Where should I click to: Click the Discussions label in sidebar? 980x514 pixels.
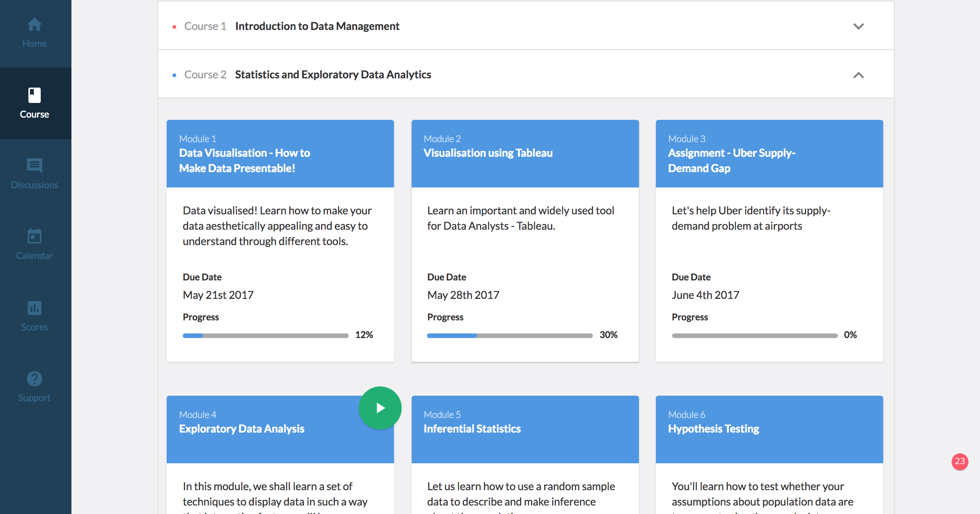(34, 185)
